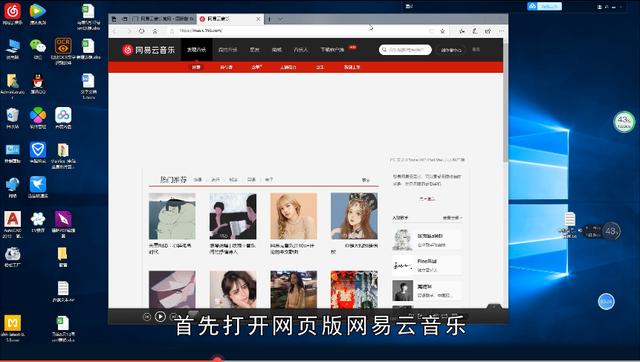Click the user login button in sidebar
This screenshot has height=362, width=640.
[x=427, y=199]
